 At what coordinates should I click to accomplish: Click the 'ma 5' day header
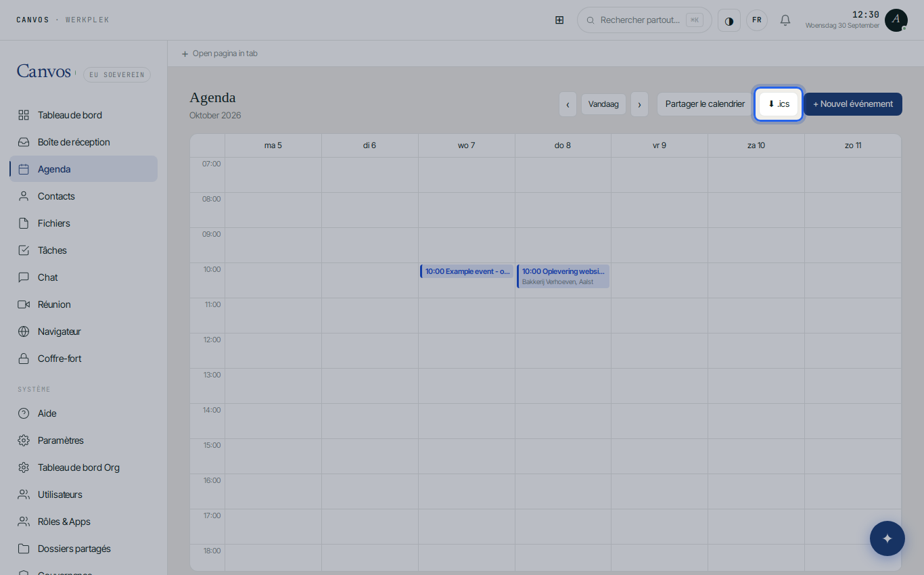tap(273, 145)
